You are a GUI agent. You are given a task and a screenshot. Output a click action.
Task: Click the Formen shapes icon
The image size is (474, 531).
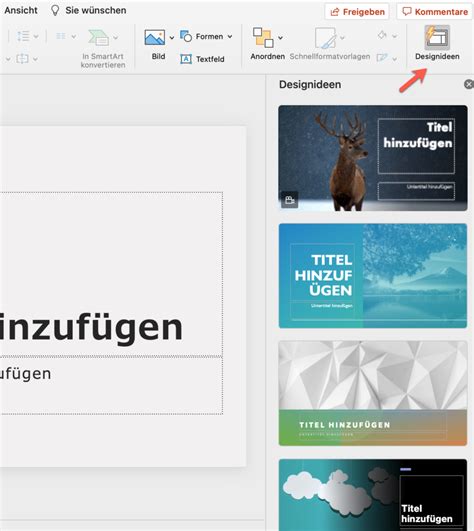click(x=186, y=36)
